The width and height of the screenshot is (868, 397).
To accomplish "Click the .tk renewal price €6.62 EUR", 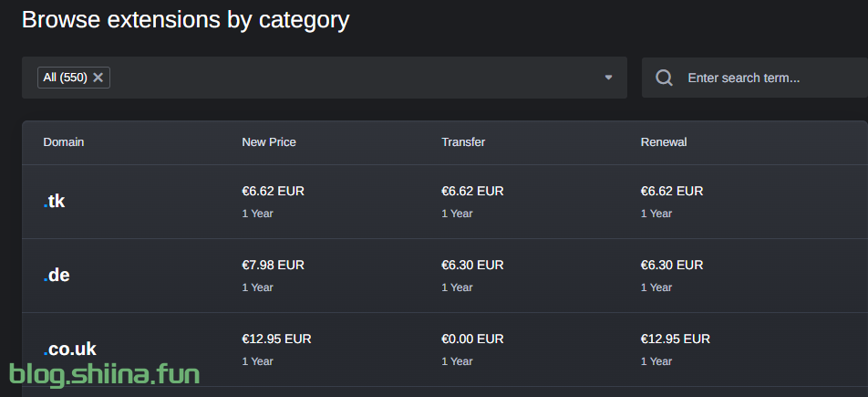I will tap(672, 192).
